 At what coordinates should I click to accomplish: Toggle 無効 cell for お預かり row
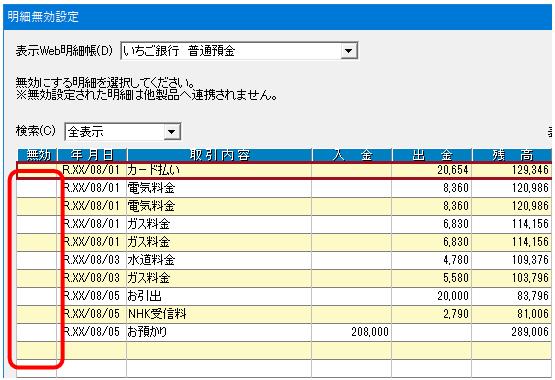(x=37, y=332)
